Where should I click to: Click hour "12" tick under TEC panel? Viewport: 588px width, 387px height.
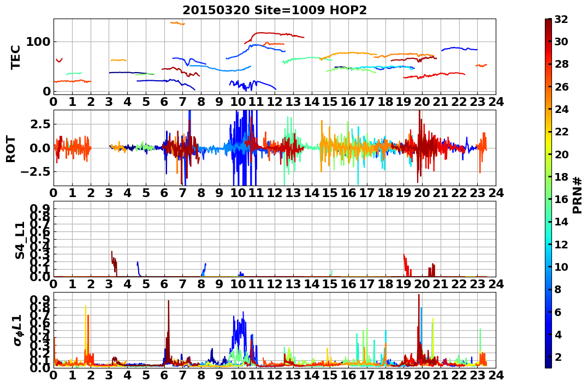(x=275, y=102)
